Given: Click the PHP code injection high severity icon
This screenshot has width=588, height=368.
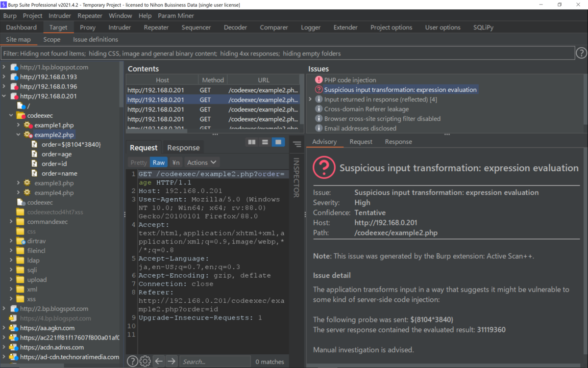Looking at the screenshot, I should (318, 80).
